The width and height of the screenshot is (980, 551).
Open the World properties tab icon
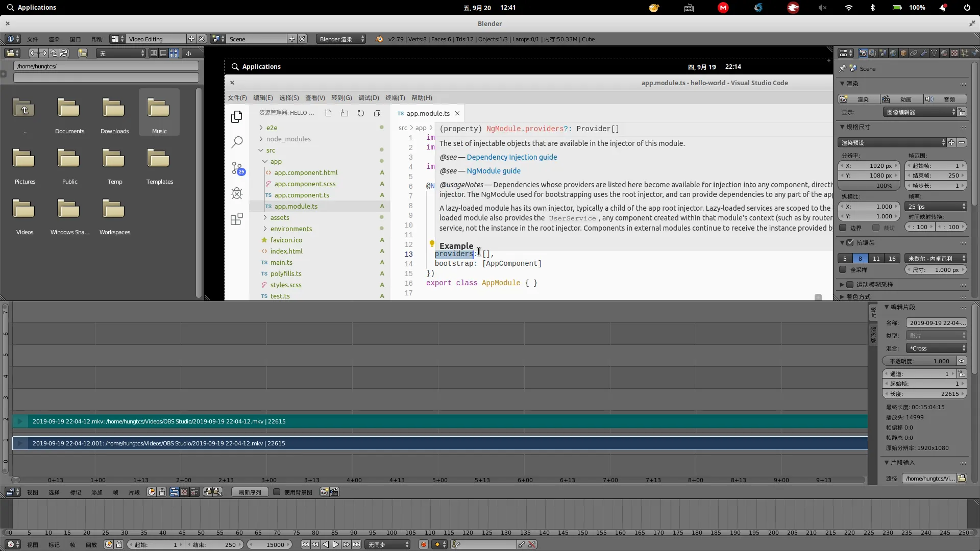point(893,53)
